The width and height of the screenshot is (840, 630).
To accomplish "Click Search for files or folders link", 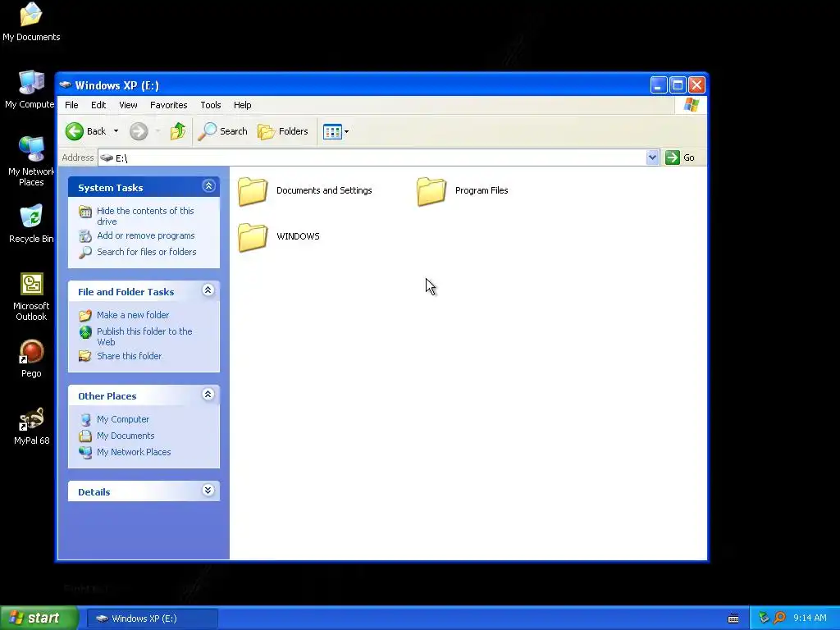I will tap(146, 252).
